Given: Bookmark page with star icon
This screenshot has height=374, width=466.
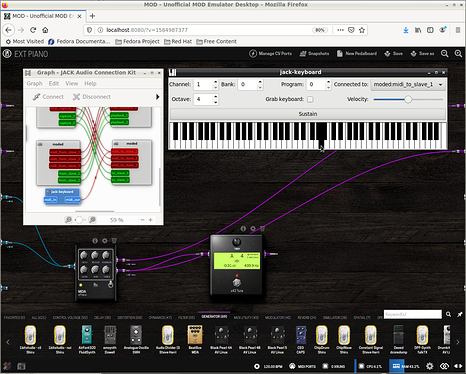Looking at the screenshot, I should pyautogui.click(x=362, y=30).
